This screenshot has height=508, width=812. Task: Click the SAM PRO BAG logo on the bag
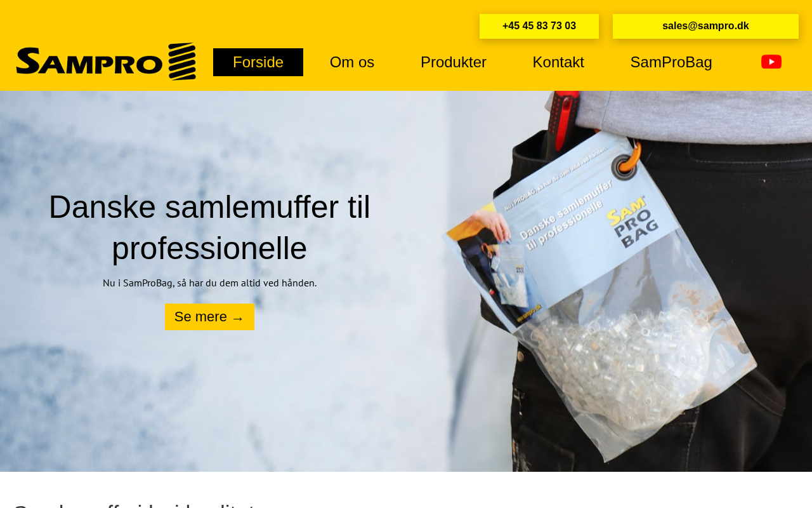click(x=632, y=221)
